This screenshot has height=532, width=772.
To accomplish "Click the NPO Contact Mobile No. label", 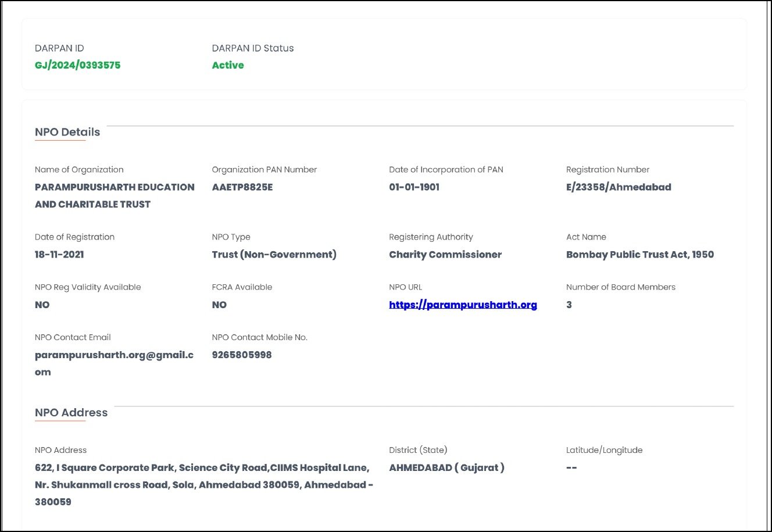I will point(260,337).
